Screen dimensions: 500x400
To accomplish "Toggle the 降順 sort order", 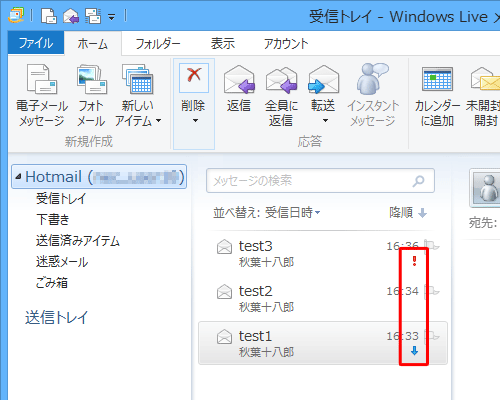I will pyautogui.click(x=408, y=212).
